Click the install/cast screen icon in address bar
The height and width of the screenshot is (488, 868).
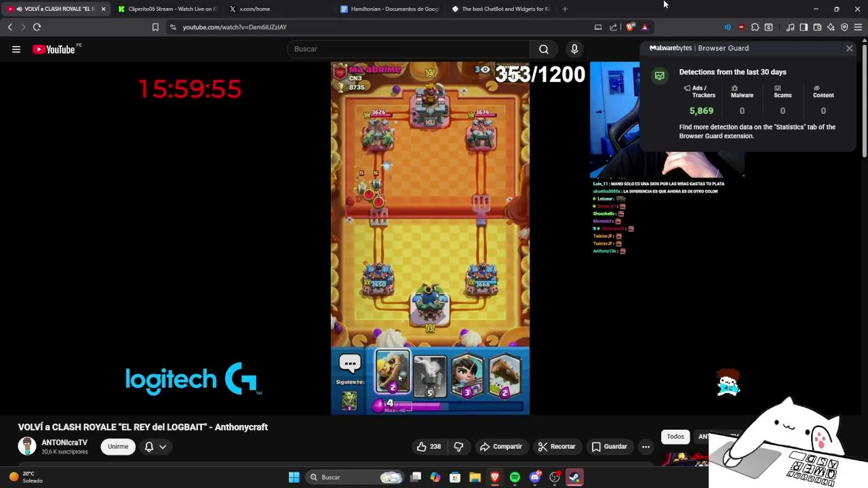[598, 27]
